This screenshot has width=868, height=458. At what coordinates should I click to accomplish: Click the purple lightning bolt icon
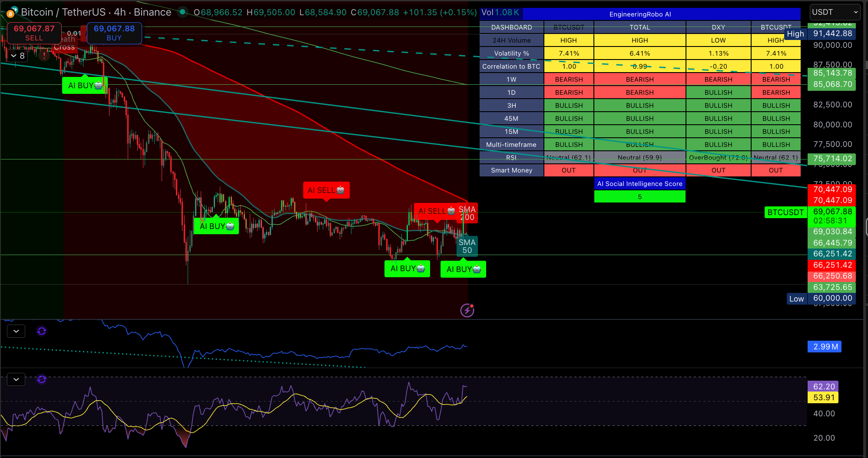click(x=467, y=310)
